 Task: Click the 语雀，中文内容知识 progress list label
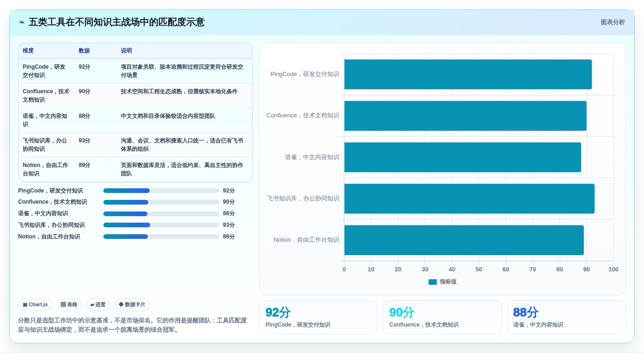tap(43, 214)
